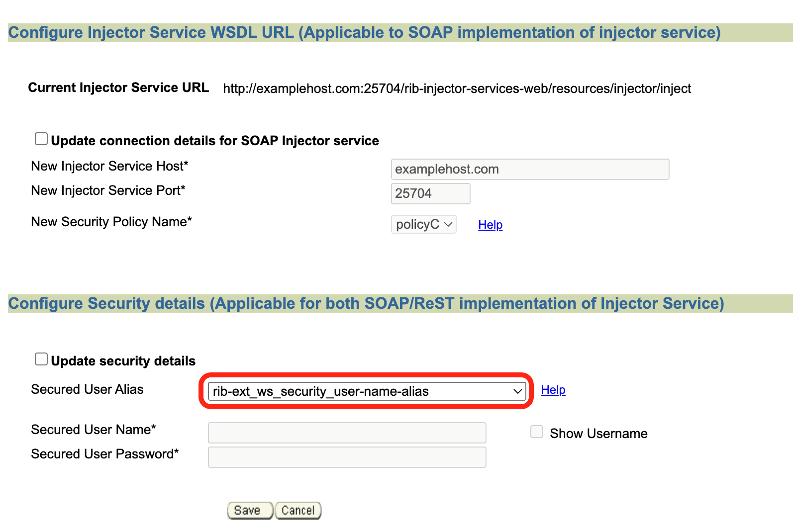Image resolution: width=793 pixels, height=532 pixels.
Task: Click the Save button
Action: (250, 511)
